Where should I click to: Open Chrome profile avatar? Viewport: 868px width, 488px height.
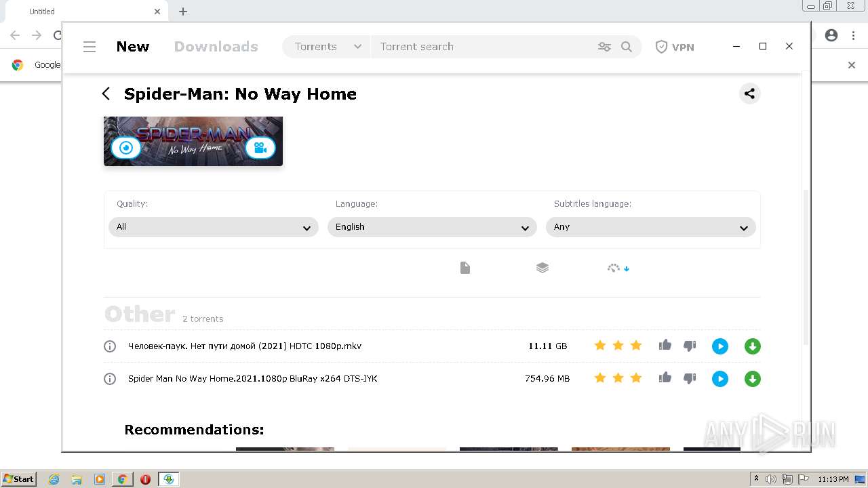pos(831,35)
